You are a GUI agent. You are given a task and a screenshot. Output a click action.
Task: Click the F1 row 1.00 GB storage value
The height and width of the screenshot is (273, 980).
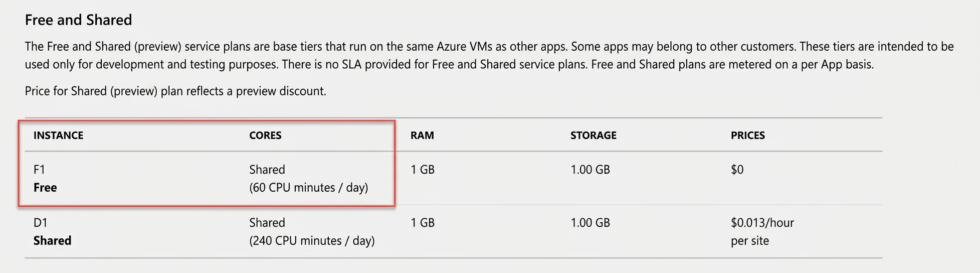coord(590,170)
